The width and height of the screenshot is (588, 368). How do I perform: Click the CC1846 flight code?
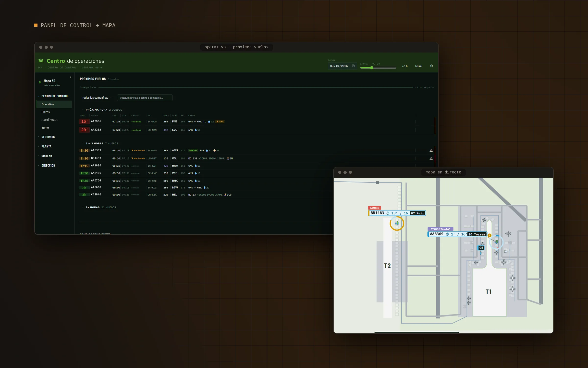[96, 195]
